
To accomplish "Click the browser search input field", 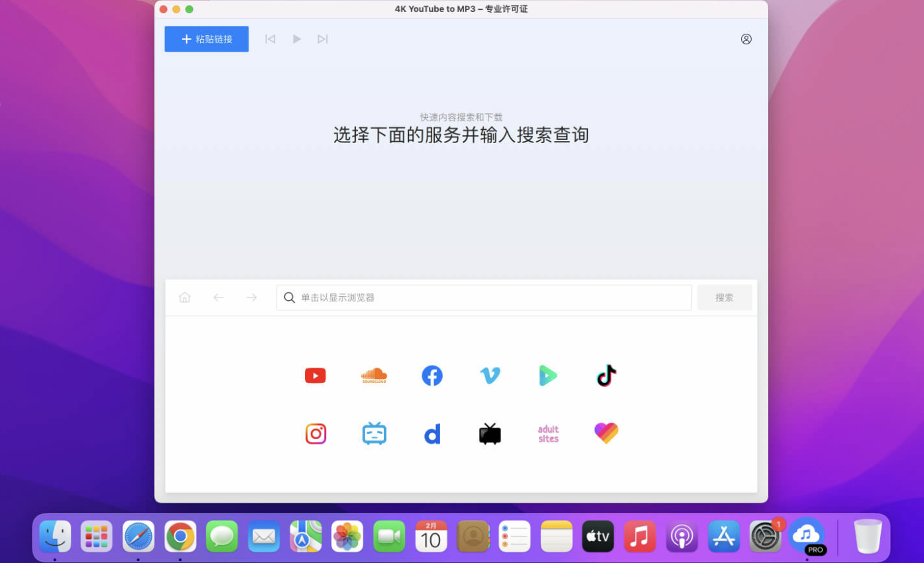I will click(484, 297).
